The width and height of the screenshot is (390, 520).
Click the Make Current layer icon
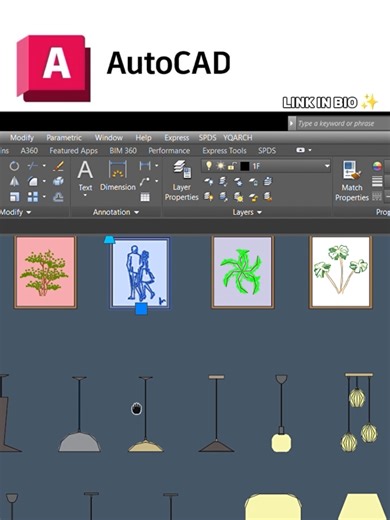268,182
